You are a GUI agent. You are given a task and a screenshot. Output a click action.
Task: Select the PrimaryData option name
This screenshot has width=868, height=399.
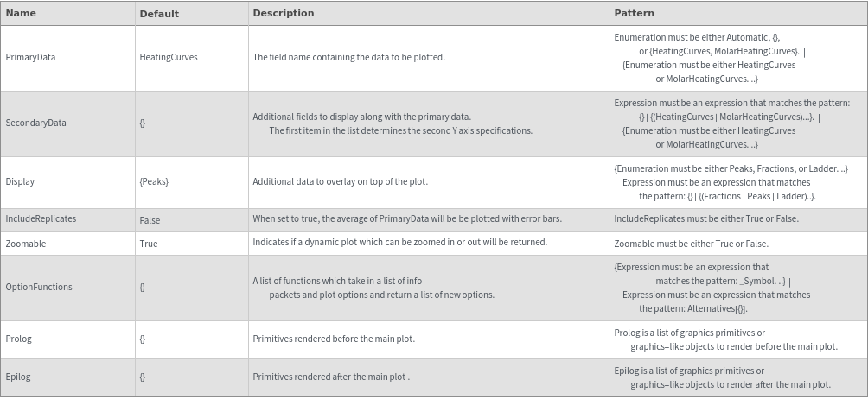[x=30, y=57]
